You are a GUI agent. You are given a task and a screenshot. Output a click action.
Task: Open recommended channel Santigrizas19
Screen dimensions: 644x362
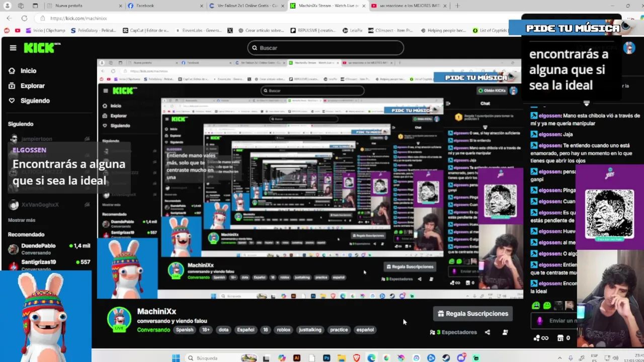(49, 264)
